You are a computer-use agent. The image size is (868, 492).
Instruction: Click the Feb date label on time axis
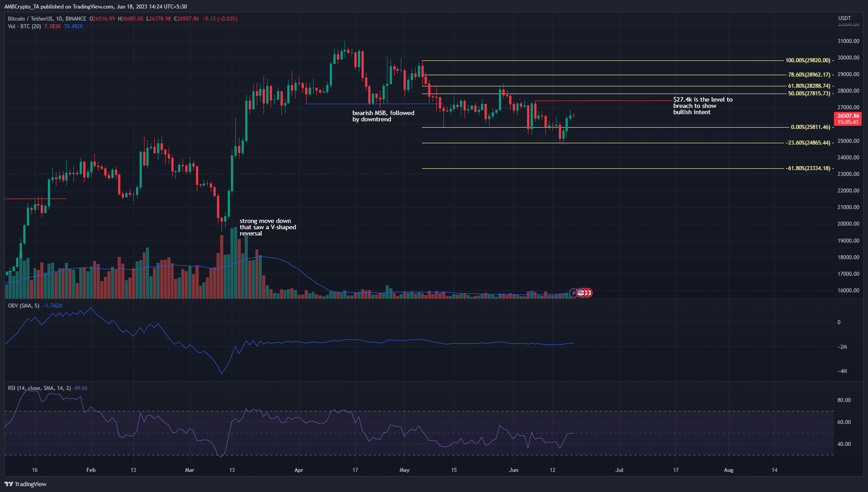pos(91,470)
